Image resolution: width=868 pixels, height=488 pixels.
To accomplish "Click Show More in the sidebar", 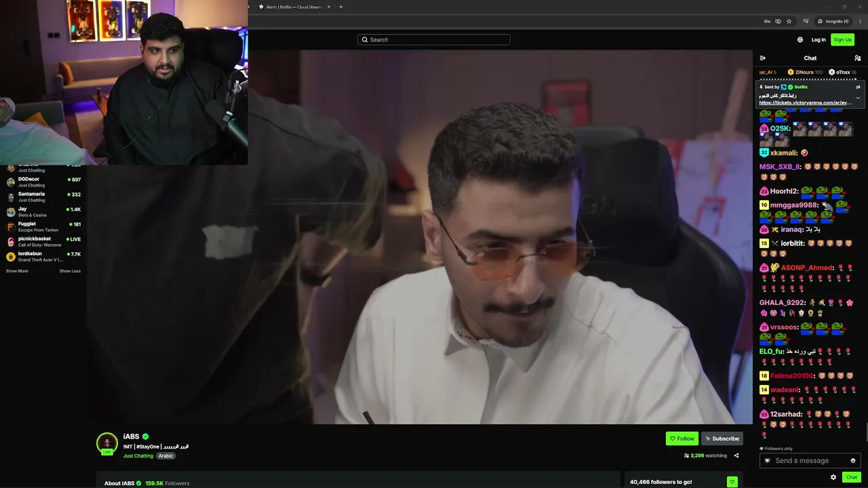I will point(17,271).
